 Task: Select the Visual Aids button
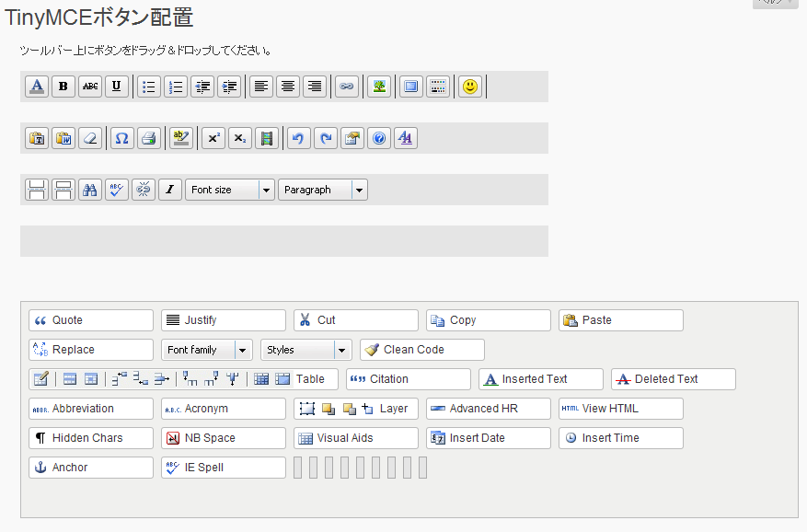356,438
